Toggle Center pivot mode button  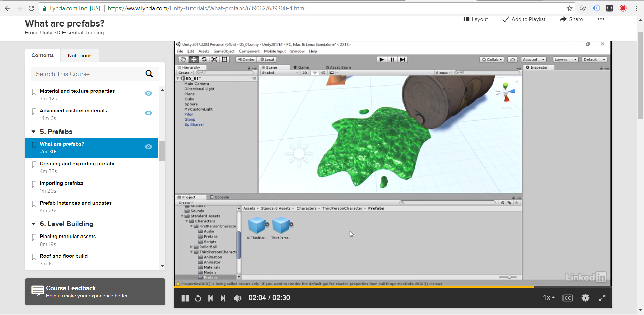tap(246, 59)
